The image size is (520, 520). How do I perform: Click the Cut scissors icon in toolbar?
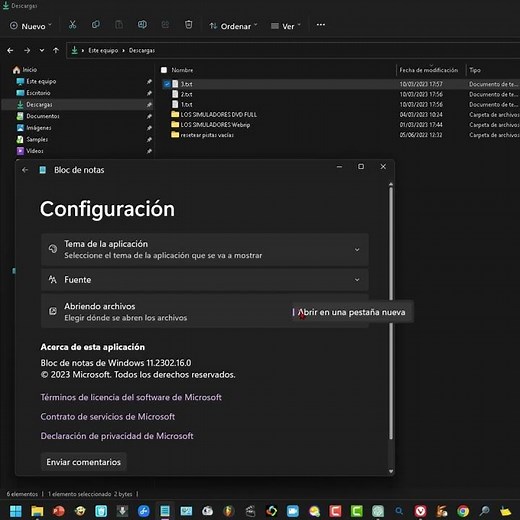(72, 25)
